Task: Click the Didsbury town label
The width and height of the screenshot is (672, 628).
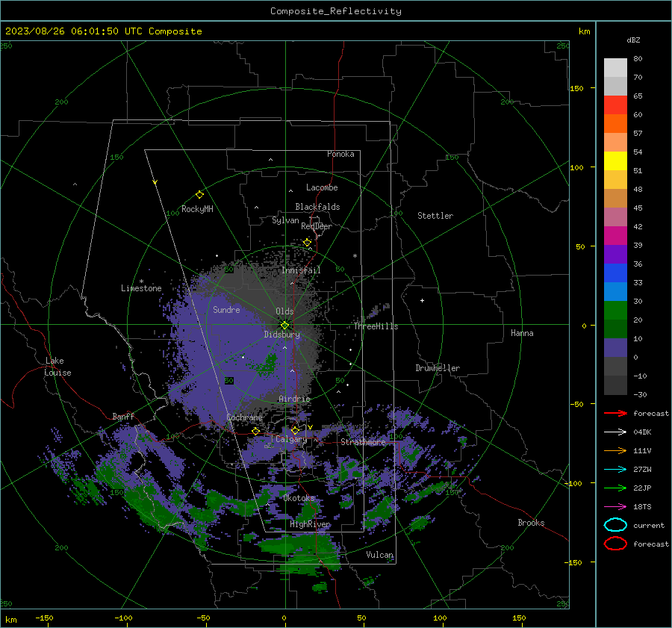Action: click(x=282, y=335)
